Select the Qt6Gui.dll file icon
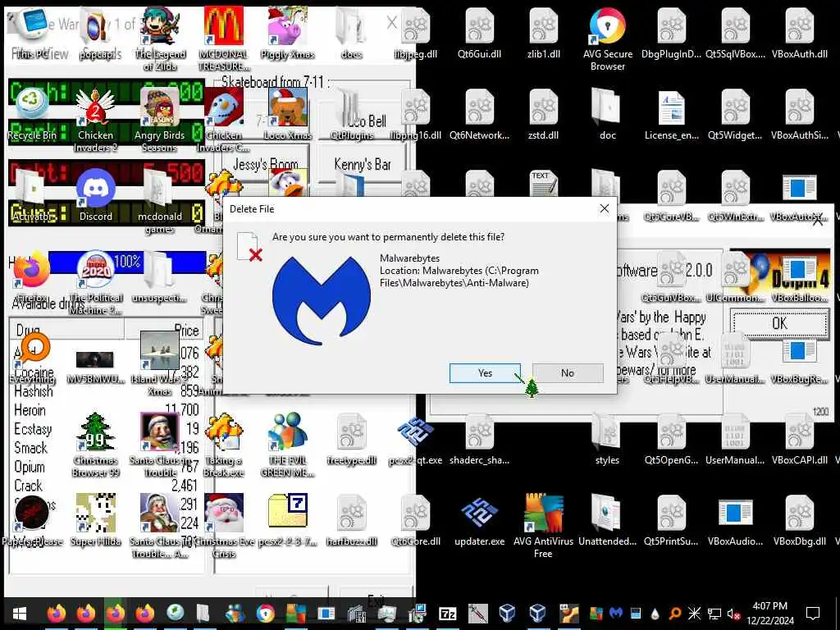Image resolution: width=840 pixels, height=630 pixels. pyautogui.click(x=479, y=33)
